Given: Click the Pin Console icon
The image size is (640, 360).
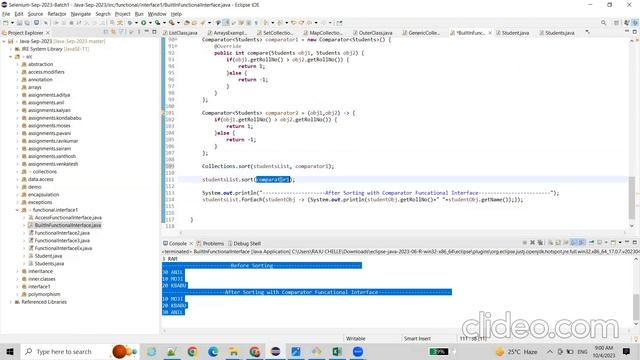Looking at the screenshot, I should 592,242.
